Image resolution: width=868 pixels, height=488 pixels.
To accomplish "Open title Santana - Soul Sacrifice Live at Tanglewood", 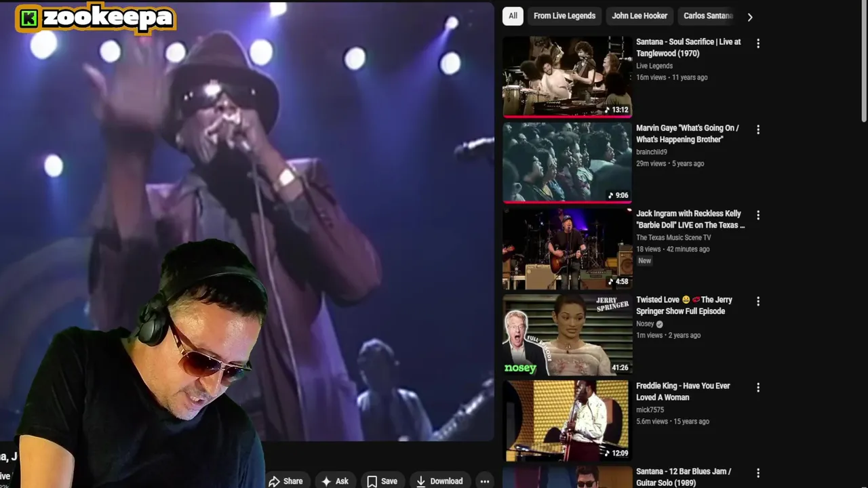I will (x=688, y=47).
